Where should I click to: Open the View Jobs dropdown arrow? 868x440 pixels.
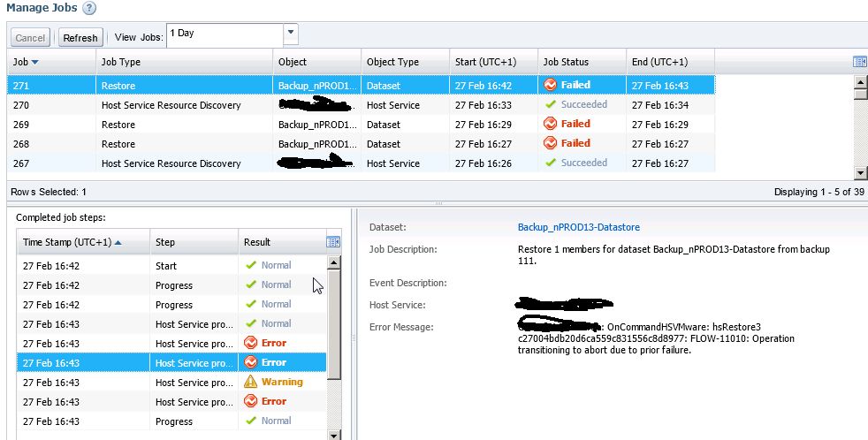click(x=290, y=34)
